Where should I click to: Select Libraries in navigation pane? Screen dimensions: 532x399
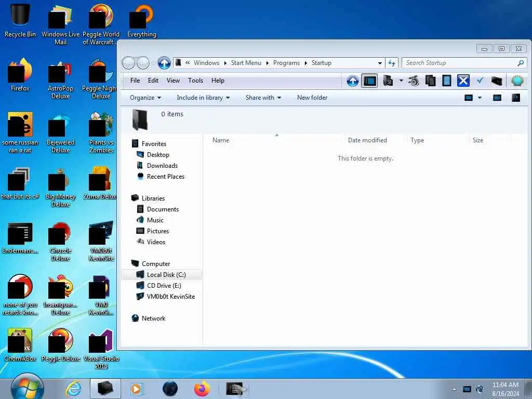point(153,198)
